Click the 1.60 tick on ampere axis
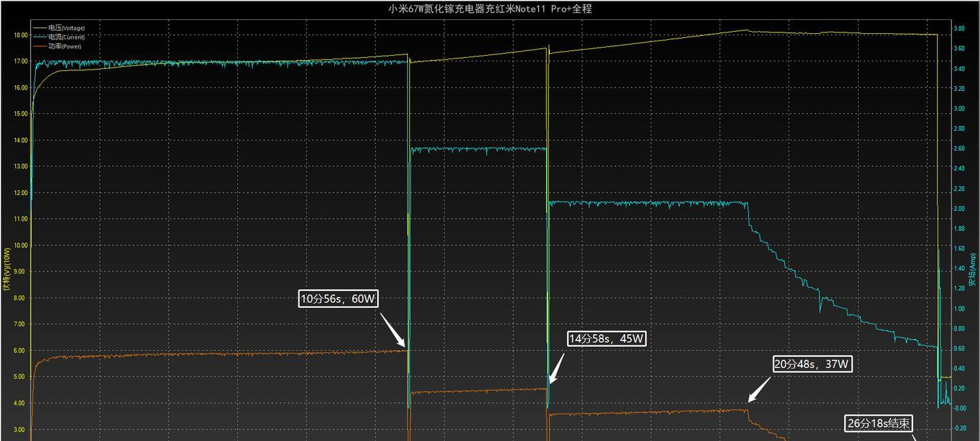 (x=959, y=248)
